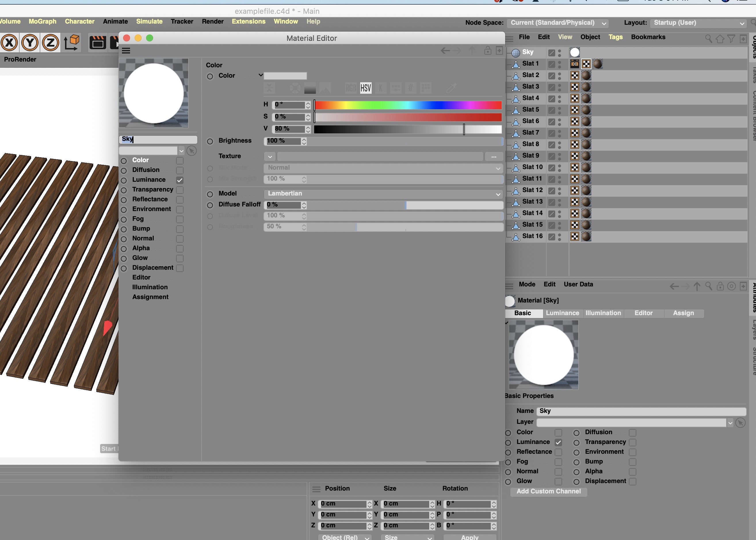
Task: Click the Object Manager search icon
Action: pyautogui.click(x=709, y=39)
